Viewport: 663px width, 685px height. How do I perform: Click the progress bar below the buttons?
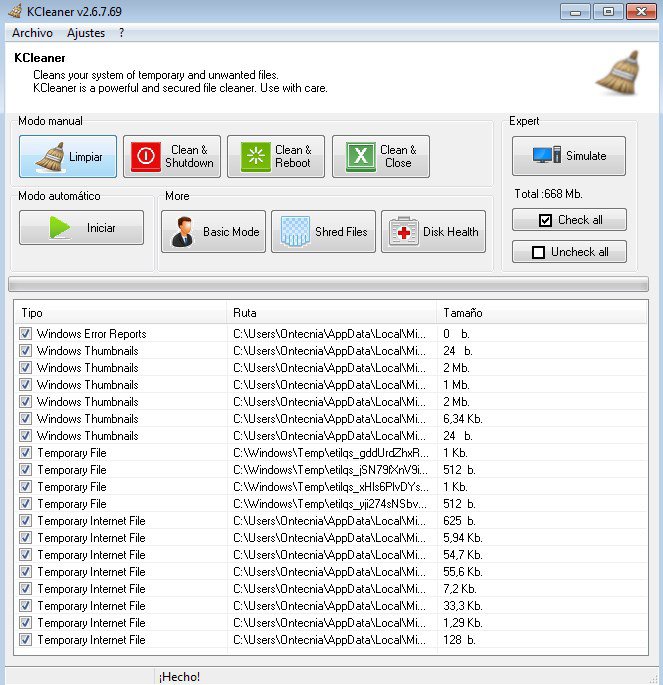pyautogui.click(x=328, y=284)
